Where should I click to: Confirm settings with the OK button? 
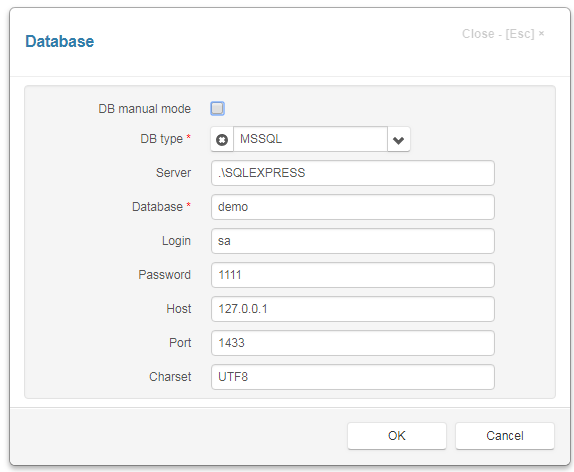pos(397,436)
